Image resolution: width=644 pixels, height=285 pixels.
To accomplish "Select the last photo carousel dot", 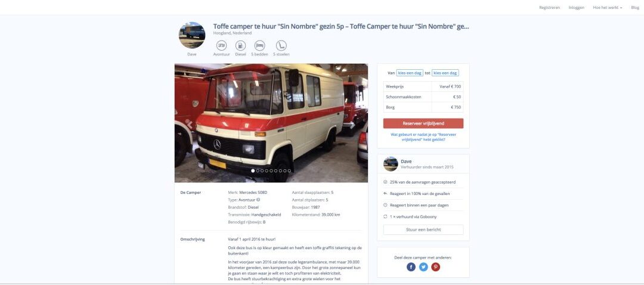I will coord(289,171).
